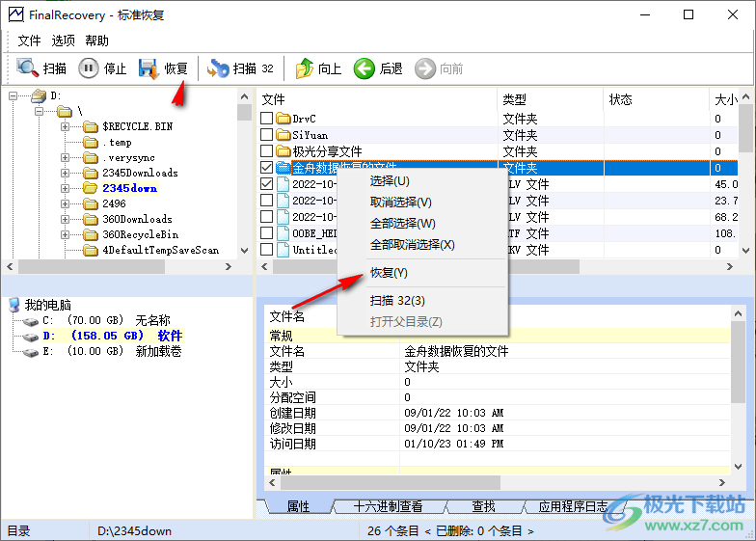Screen dimensions: 756x541
Task: Click the .verysync folder icon
Action: [91, 158]
